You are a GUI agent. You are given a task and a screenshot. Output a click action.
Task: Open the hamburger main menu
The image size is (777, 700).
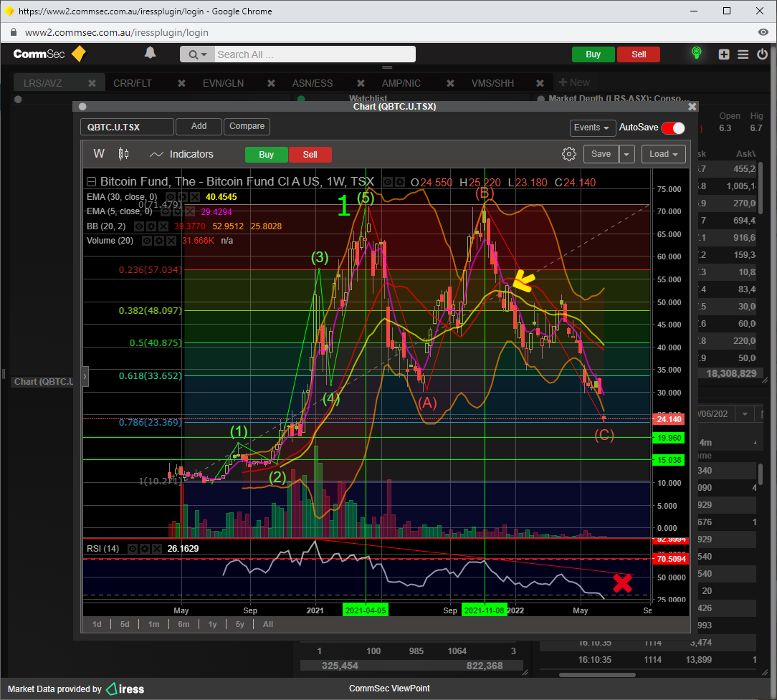tap(743, 54)
